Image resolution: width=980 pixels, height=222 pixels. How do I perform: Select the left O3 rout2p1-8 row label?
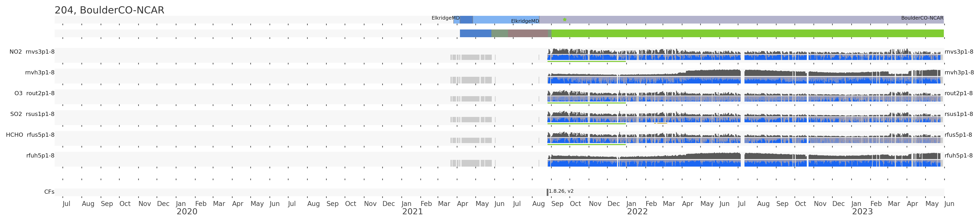[x=34, y=93]
